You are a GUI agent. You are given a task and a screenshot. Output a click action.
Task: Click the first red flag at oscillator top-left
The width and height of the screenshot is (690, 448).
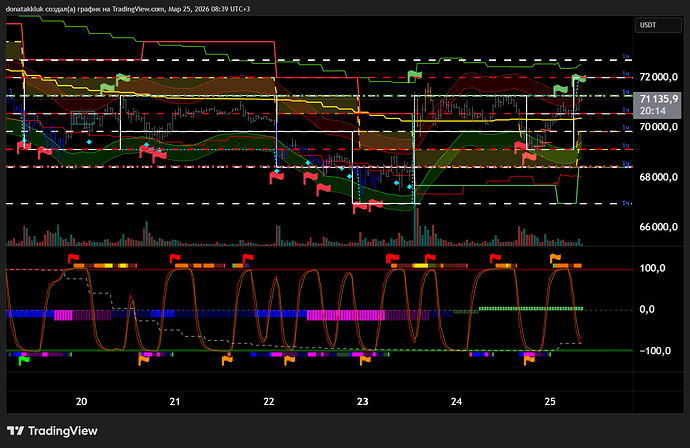click(x=74, y=258)
